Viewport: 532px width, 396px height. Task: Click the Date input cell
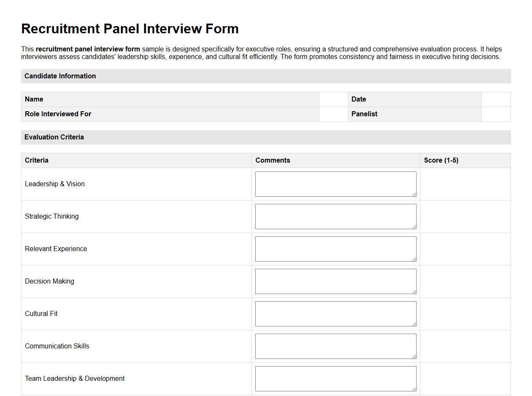496,99
